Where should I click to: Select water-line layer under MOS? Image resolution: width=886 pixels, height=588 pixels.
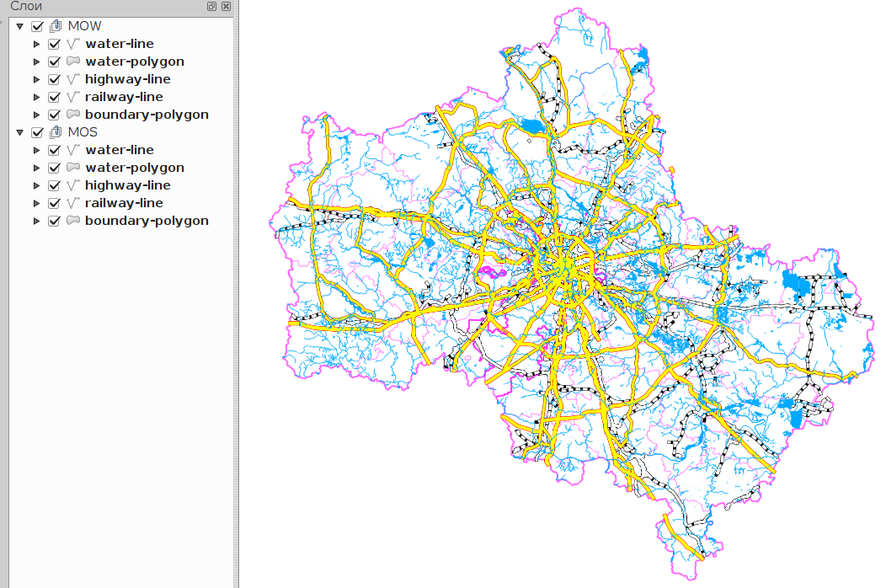coord(120,150)
